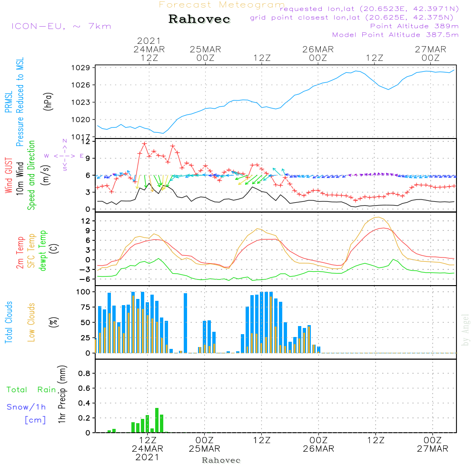Click the top '27MAR 00Z' time label

pos(430,53)
